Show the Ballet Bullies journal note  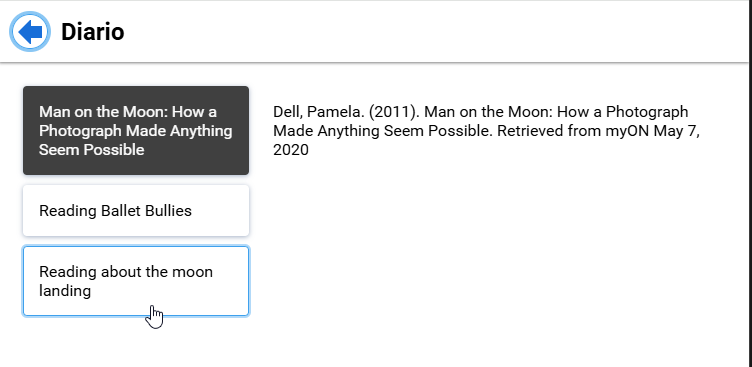(136, 211)
